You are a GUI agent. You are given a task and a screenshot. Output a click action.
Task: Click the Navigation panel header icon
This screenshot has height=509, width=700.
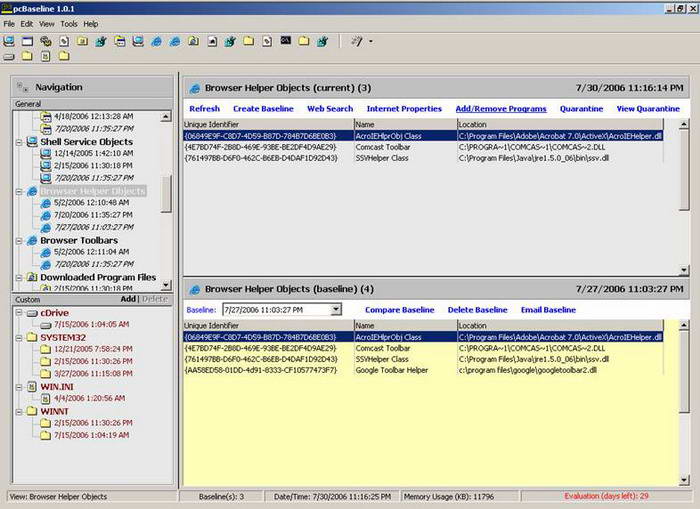tap(22, 87)
